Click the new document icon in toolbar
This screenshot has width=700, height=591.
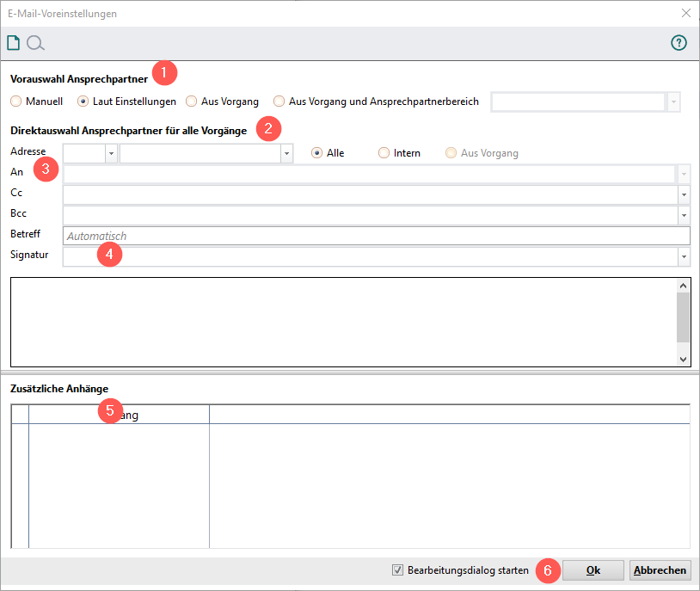13,43
